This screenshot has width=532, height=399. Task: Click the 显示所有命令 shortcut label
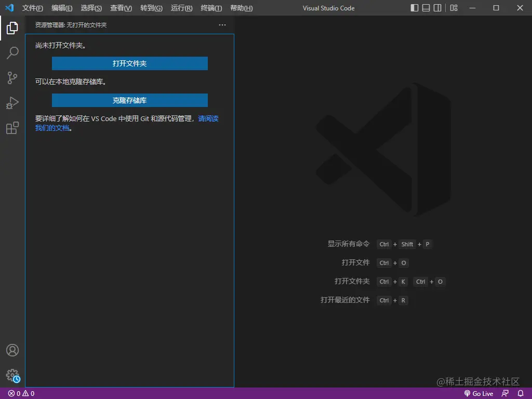point(349,244)
